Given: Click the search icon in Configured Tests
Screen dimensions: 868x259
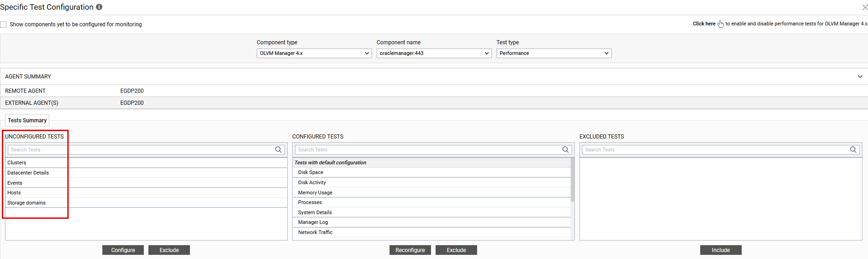Looking at the screenshot, I should pyautogui.click(x=566, y=150).
